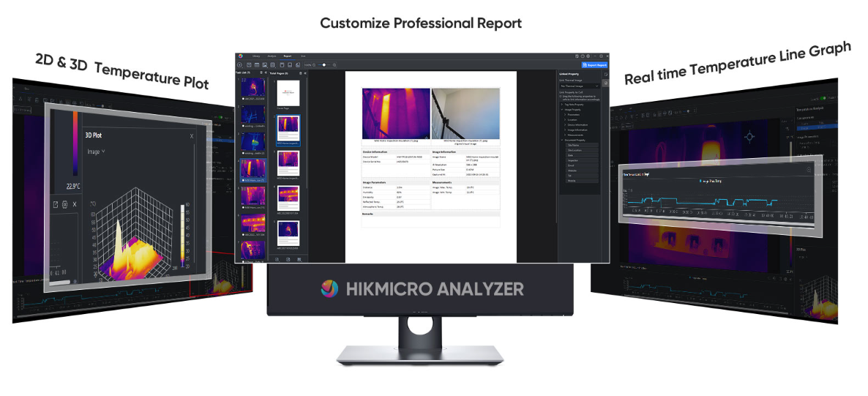Collapse the Total Pages panel
868x396 pixels.
tap(304, 73)
